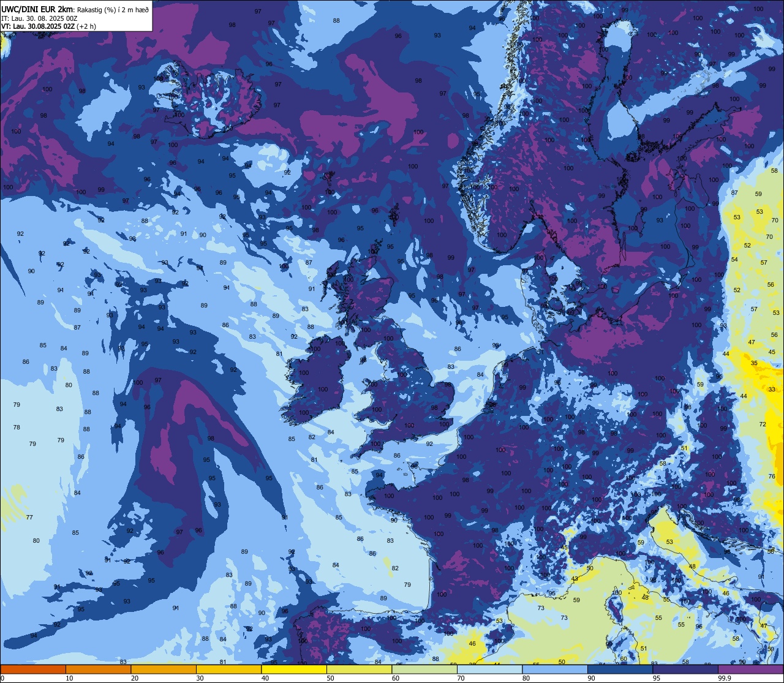Click the 20–30 amber legend swatch
Viewport: 784px width, 683px height.
(x=164, y=669)
